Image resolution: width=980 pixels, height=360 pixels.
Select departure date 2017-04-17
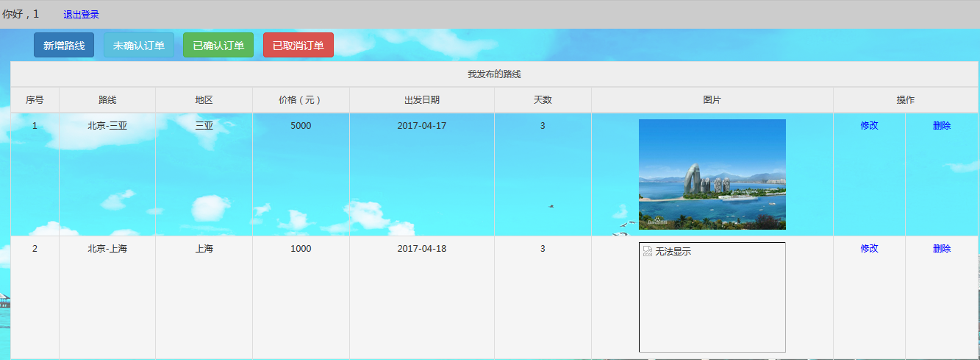(422, 126)
